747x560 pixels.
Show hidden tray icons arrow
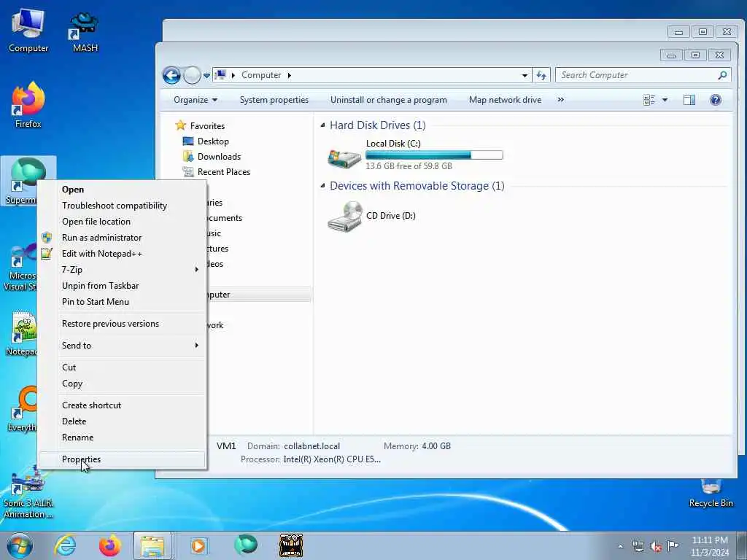[x=620, y=547]
